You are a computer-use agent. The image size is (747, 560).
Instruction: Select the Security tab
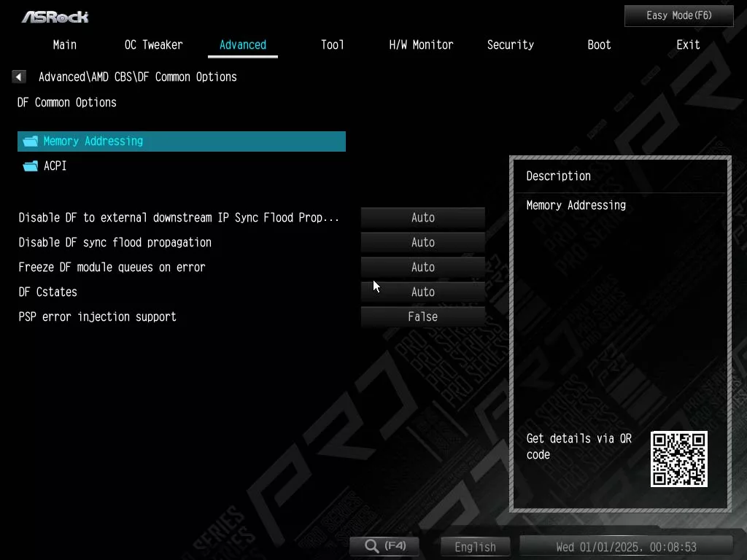tap(510, 44)
